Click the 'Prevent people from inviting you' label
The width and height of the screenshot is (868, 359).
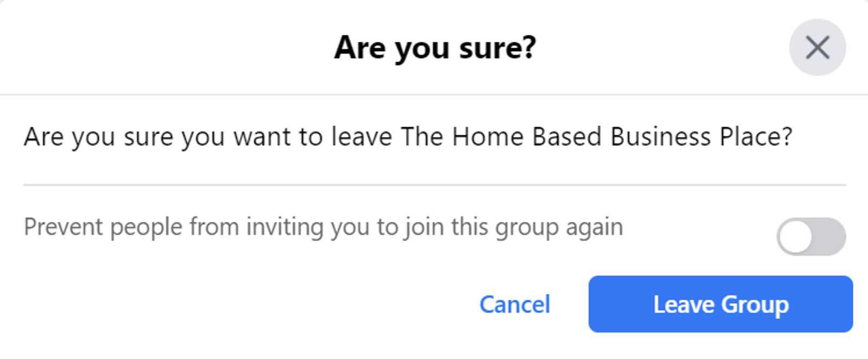(x=323, y=227)
